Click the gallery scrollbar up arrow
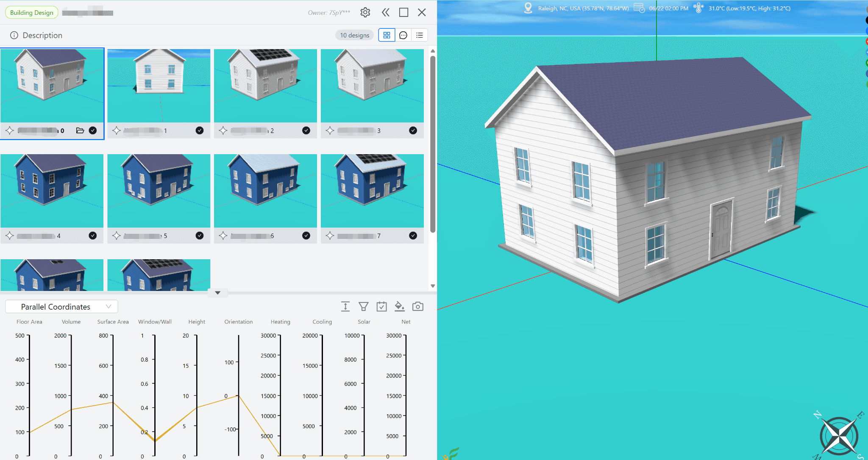 (x=433, y=51)
